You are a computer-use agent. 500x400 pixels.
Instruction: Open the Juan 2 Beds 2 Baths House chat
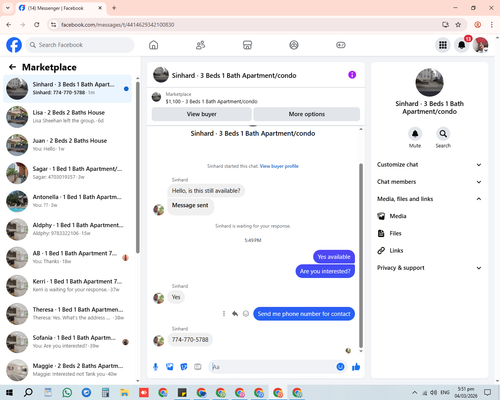click(67, 145)
